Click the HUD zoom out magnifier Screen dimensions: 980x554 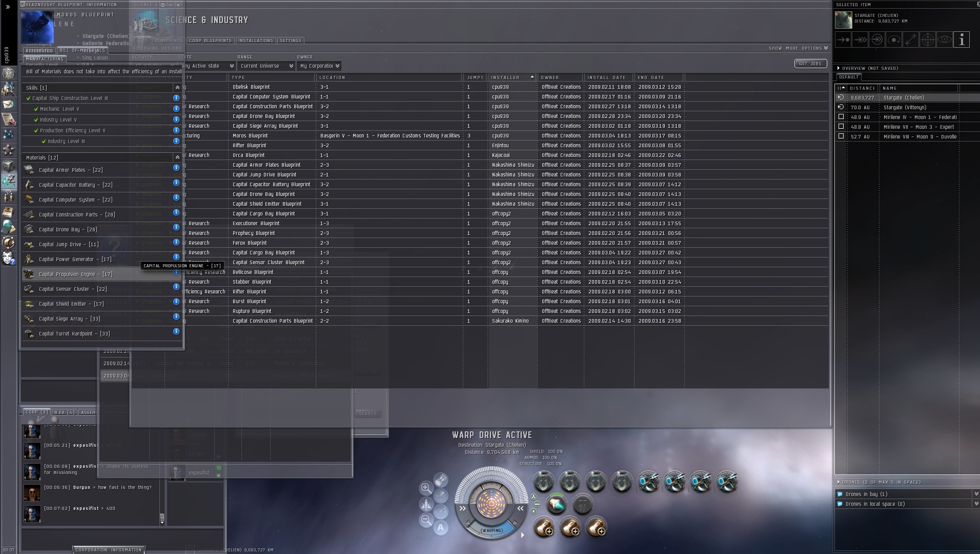coord(425,520)
